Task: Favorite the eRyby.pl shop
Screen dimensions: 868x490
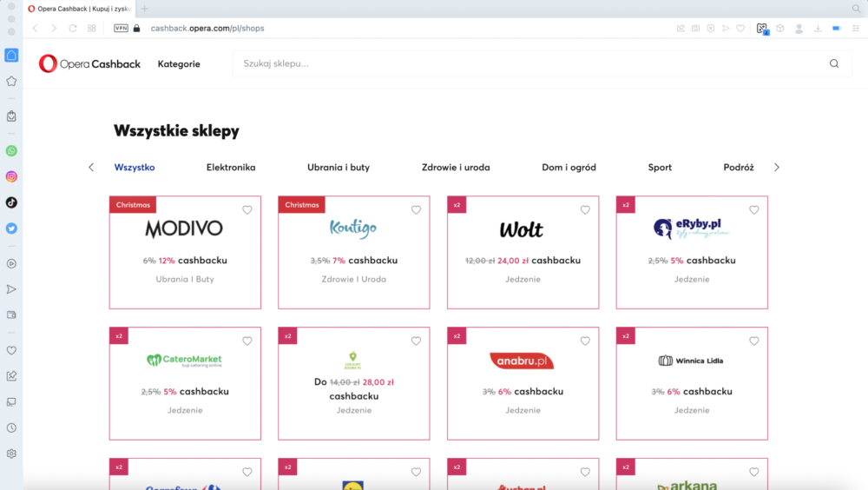Action: pyautogui.click(x=754, y=210)
